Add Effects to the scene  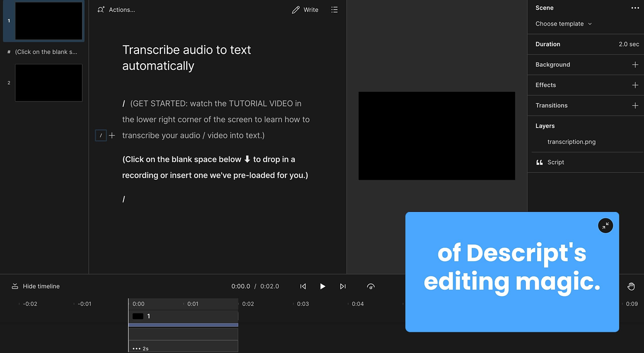[x=635, y=85]
